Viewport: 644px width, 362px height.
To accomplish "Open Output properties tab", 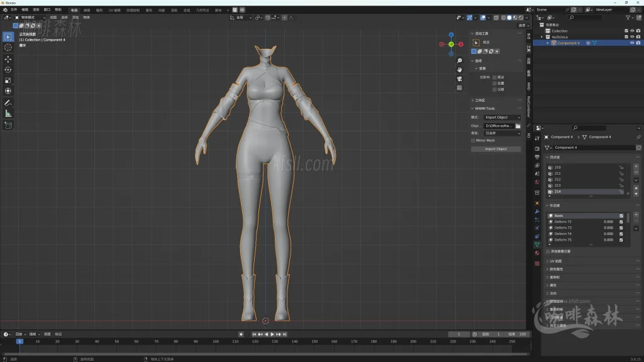I will (537, 157).
